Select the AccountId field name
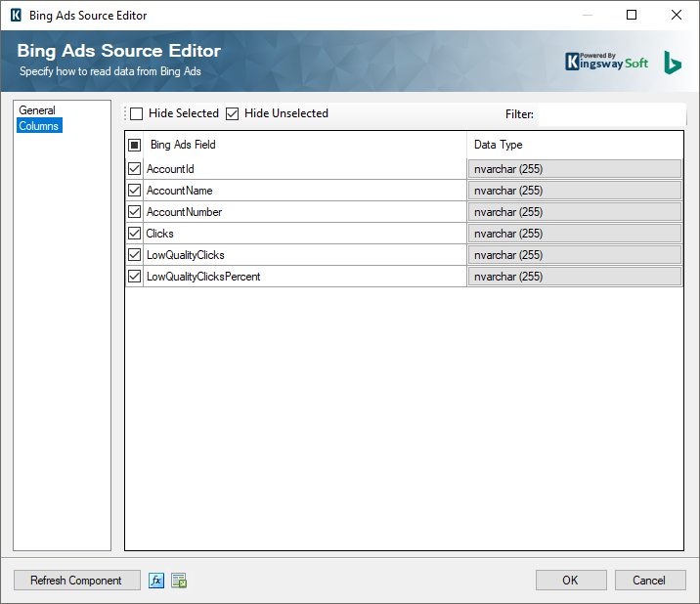The width and height of the screenshot is (700, 604). click(x=170, y=169)
